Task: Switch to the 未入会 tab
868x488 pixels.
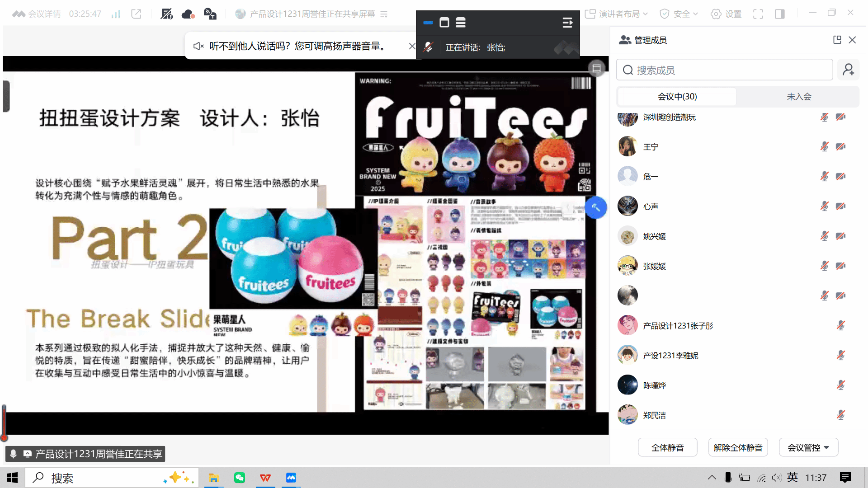Action: click(x=799, y=96)
